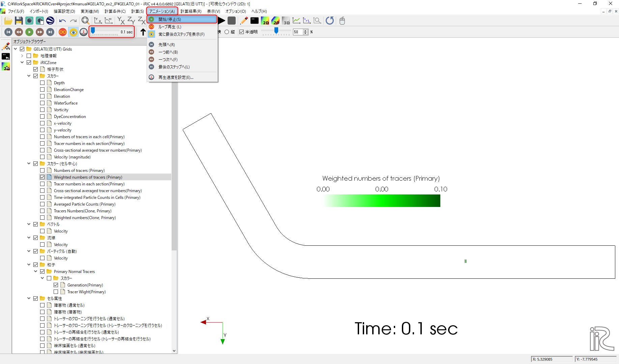This screenshot has width=619, height=364.
Task: Choose 開始/停止(S) from the animation menu
Action: pos(182,19)
